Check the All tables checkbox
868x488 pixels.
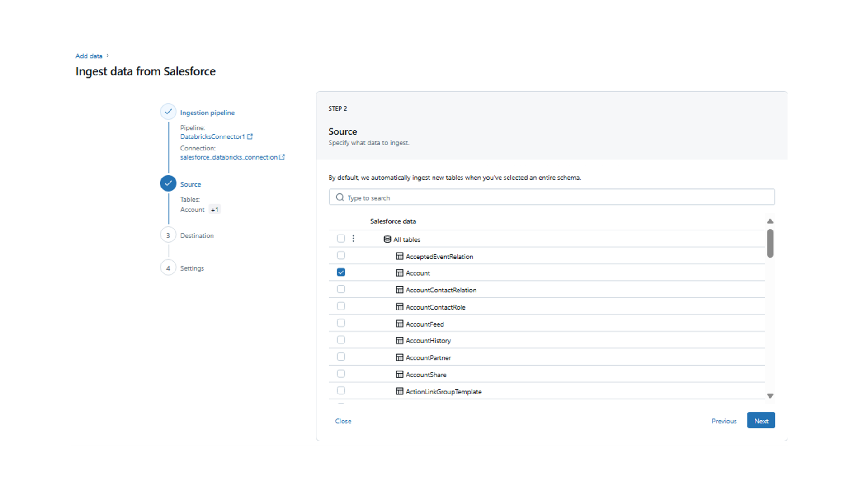coord(341,239)
